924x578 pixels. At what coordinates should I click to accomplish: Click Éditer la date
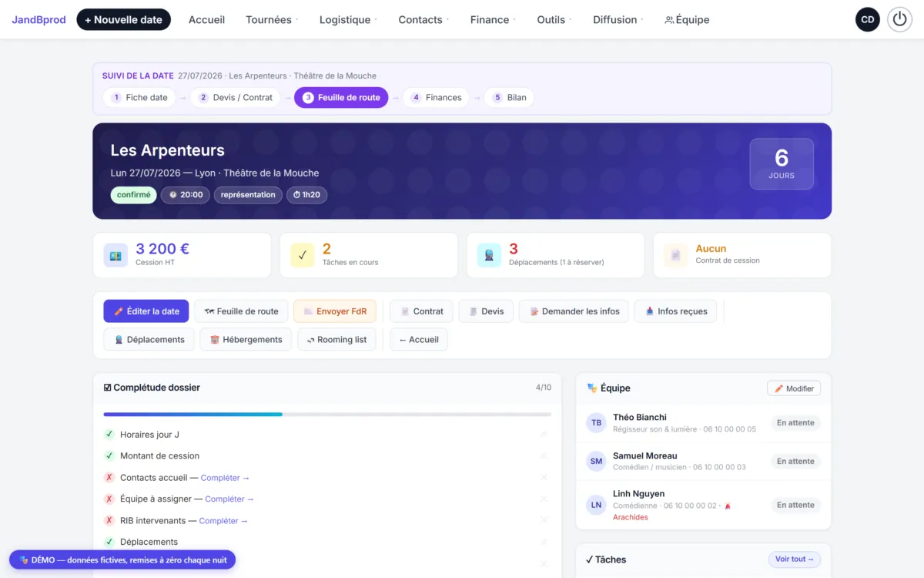(146, 311)
